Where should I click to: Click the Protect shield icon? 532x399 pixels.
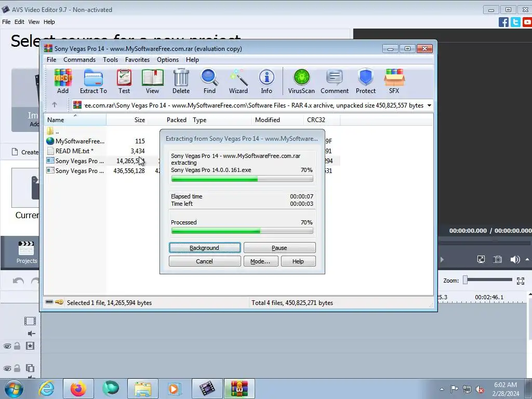pos(365,82)
